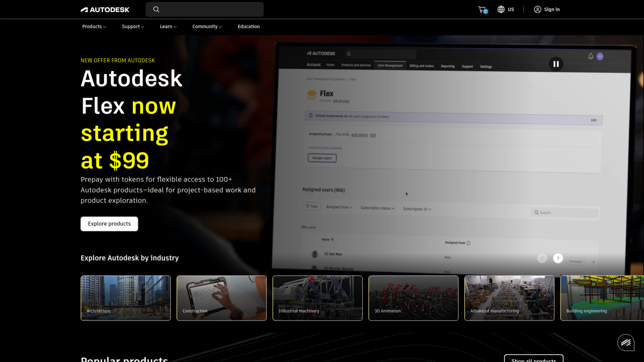Click the Shop all products button

click(x=534, y=358)
